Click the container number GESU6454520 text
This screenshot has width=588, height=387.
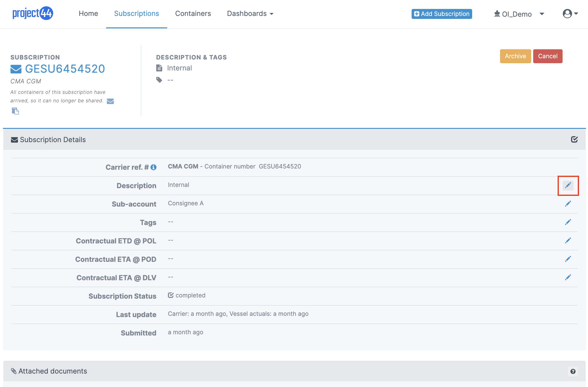280,166
